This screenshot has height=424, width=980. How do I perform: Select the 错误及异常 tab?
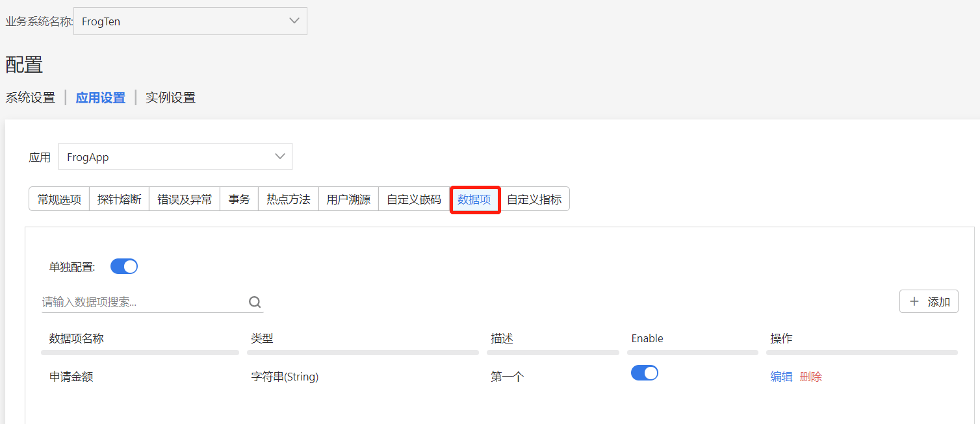point(185,199)
